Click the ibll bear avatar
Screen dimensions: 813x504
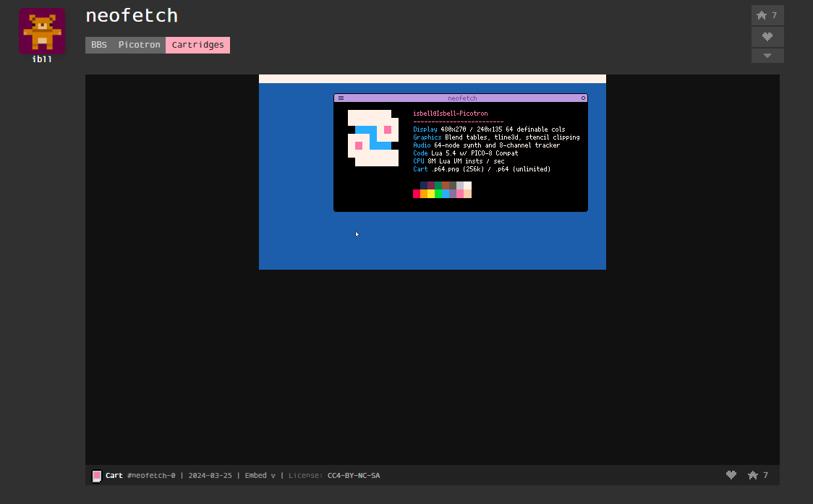(42, 31)
